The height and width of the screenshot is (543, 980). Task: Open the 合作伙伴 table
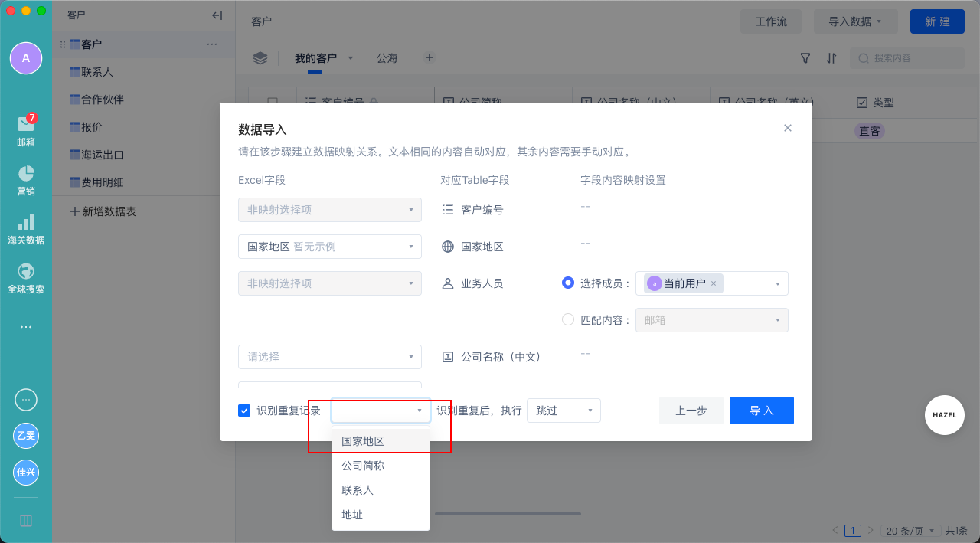click(x=143, y=100)
